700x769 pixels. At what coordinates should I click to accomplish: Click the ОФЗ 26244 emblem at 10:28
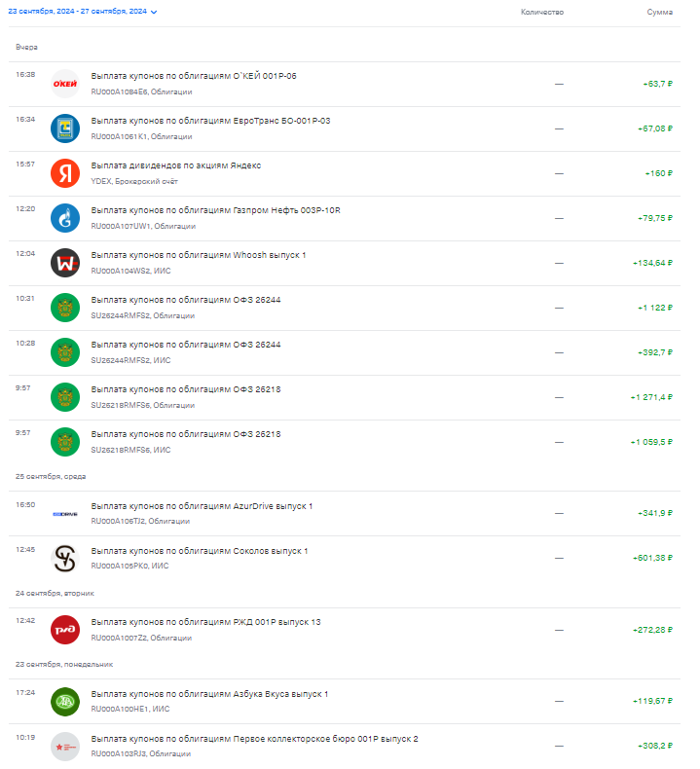(x=65, y=352)
